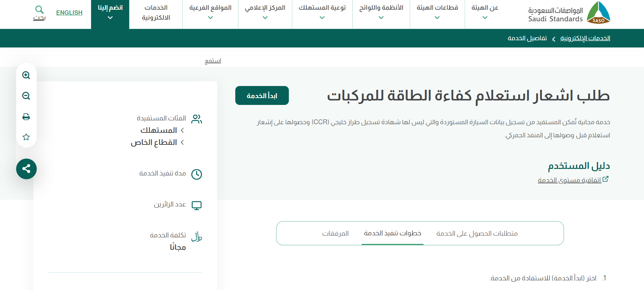644x290 pixels.
Task: Switch to the المرفقات tab
Action: (x=336, y=233)
